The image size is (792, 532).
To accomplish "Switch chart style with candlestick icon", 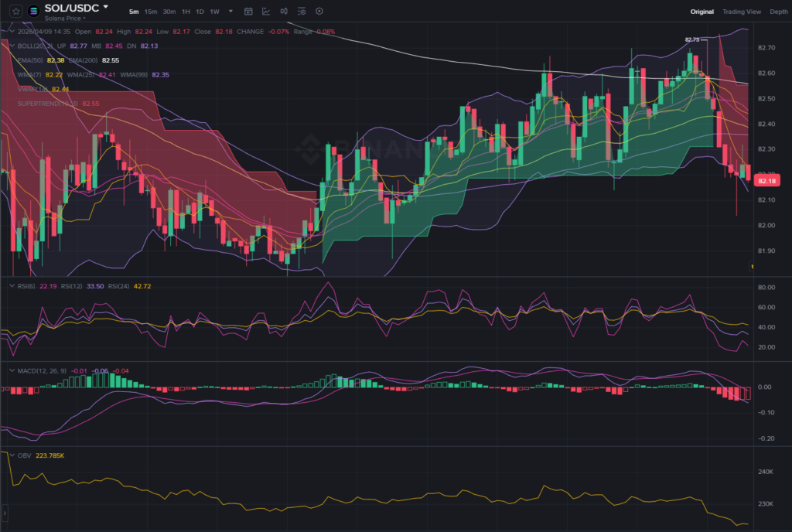I will coord(284,12).
